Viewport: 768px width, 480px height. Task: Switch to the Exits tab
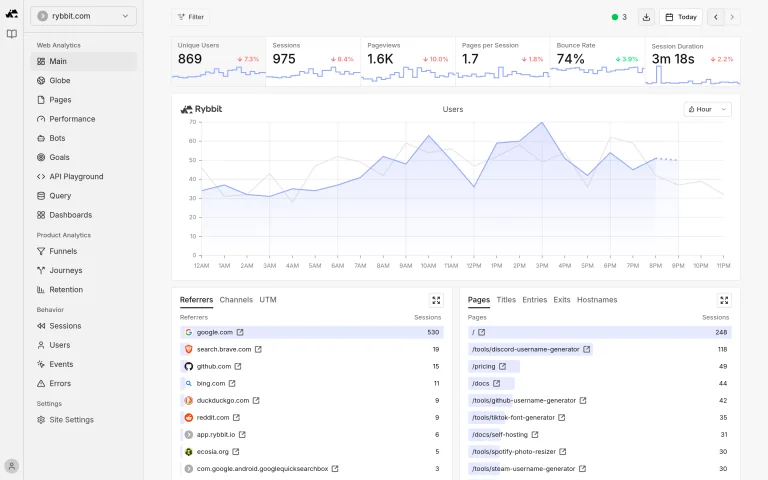562,300
